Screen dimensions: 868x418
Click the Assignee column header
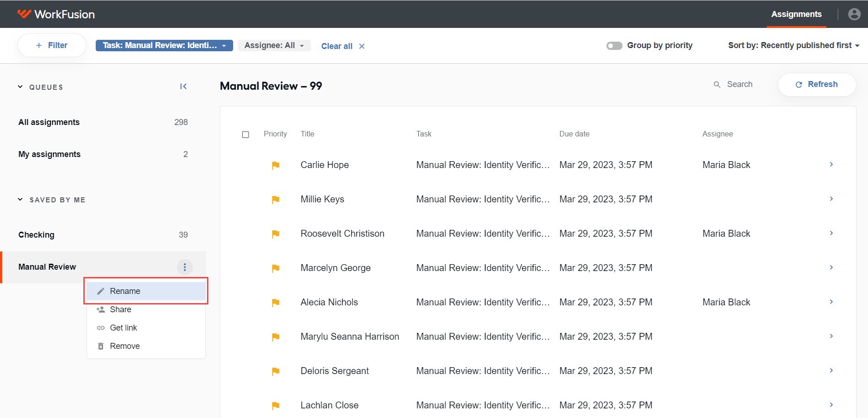tap(717, 134)
